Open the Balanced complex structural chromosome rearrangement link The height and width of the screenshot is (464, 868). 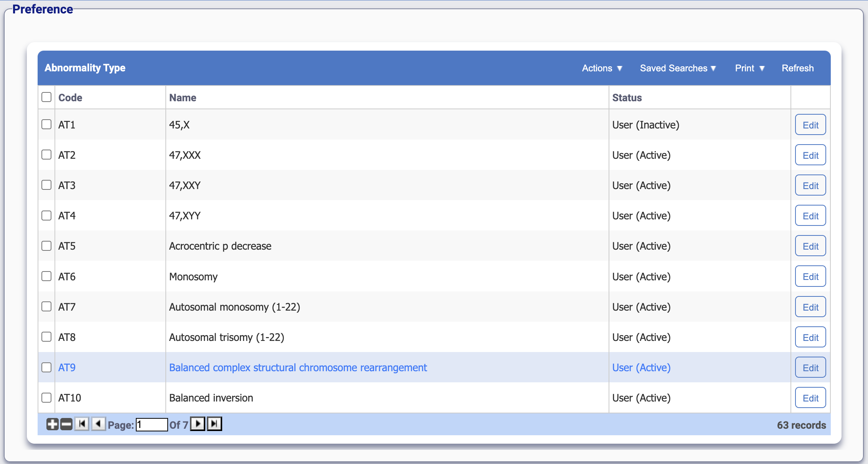coord(298,367)
